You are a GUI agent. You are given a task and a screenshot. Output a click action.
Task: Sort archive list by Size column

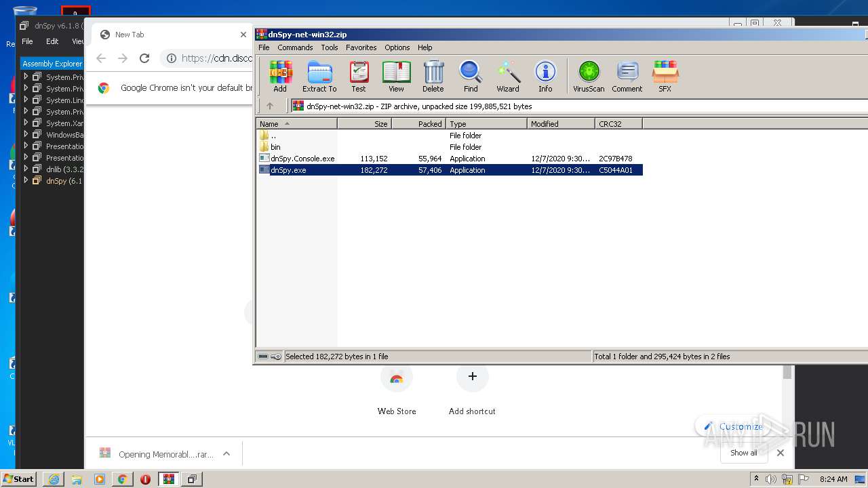[x=365, y=123]
